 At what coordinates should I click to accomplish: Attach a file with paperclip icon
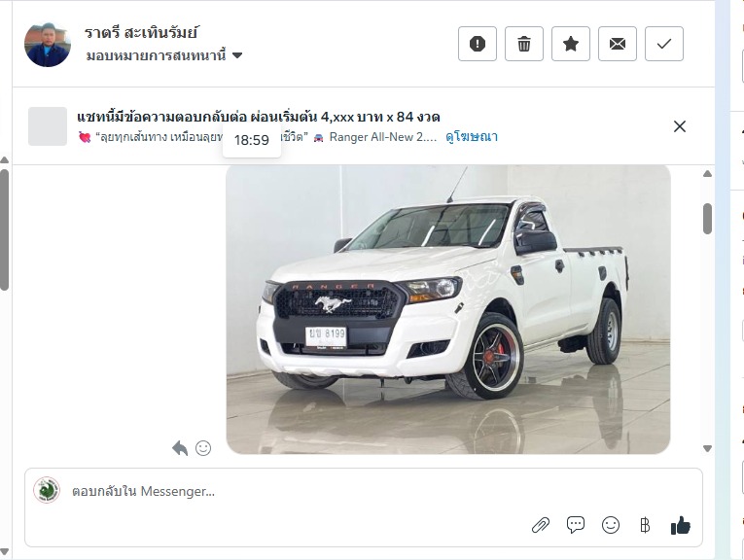click(541, 525)
